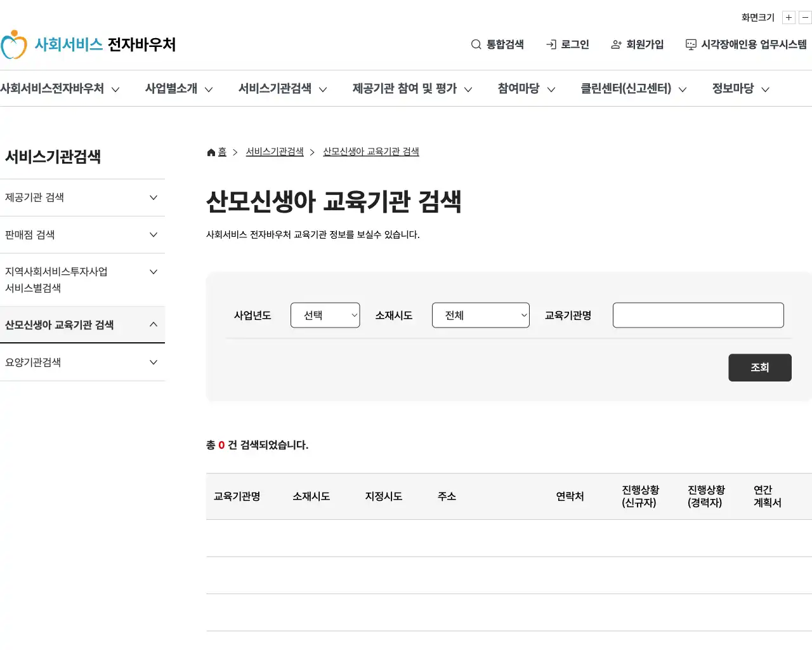The height and width of the screenshot is (650, 812).
Task: Click the 화면크기 plus button
Action: [788, 17]
